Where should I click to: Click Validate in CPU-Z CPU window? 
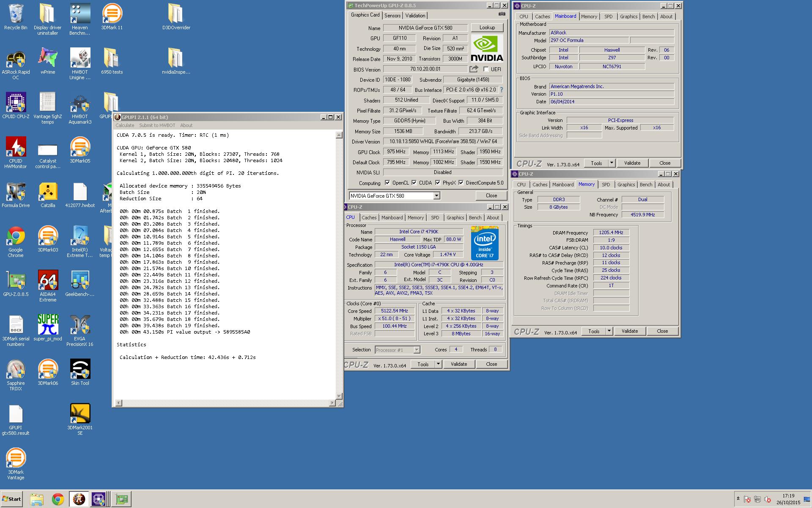(x=459, y=364)
